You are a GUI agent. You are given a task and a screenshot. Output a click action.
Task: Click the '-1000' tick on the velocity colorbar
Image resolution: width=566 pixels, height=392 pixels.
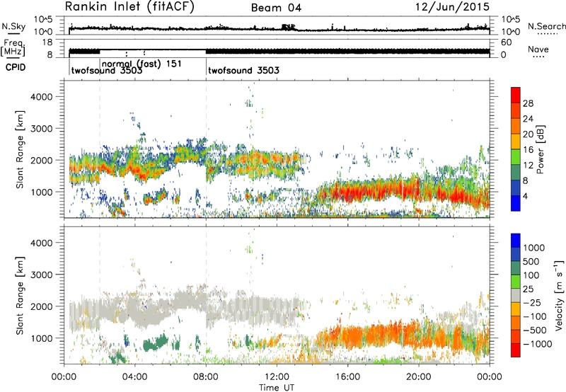click(537, 344)
